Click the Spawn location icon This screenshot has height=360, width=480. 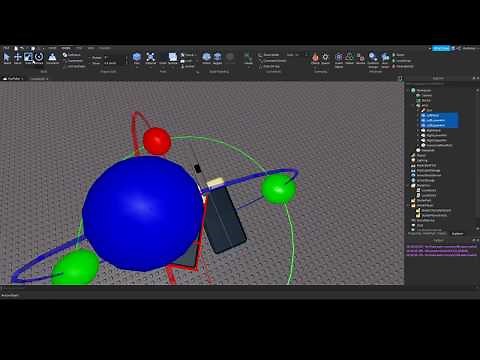point(325,58)
